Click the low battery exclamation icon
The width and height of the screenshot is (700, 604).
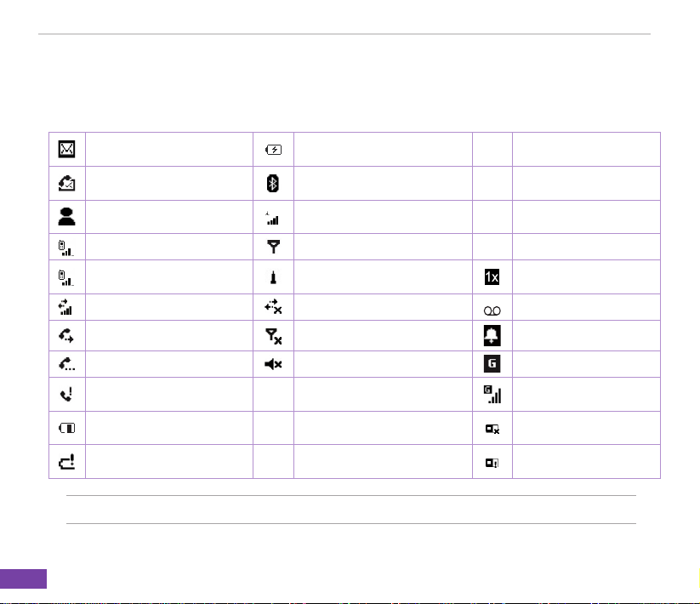[66, 462]
